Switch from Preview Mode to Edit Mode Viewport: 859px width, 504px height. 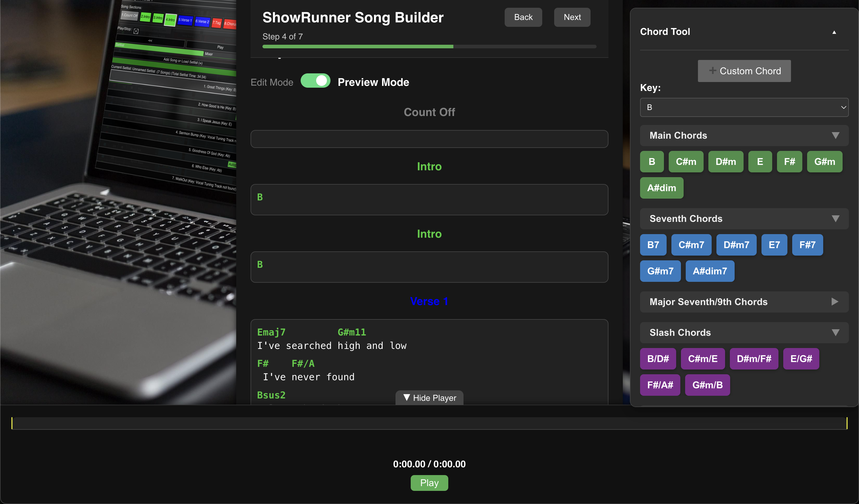(x=315, y=81)
